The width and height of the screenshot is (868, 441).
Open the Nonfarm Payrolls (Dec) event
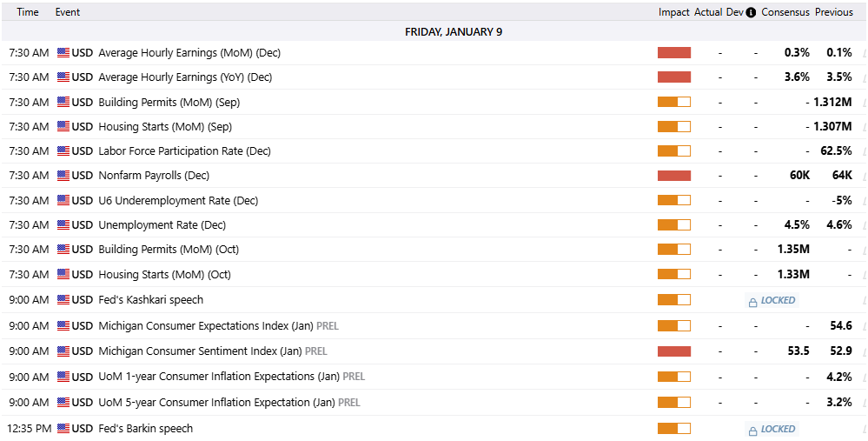click(154, 176)
